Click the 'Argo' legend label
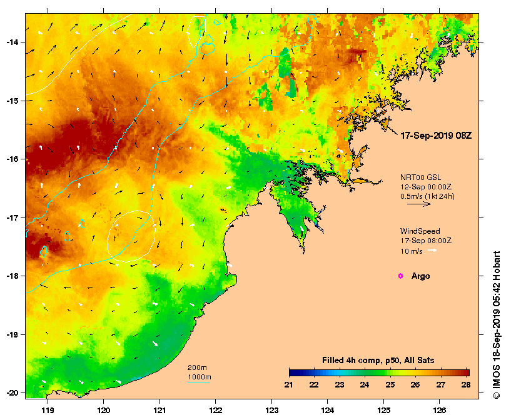Viewport: 506px width, 420px height. click(x=420, y=276)
